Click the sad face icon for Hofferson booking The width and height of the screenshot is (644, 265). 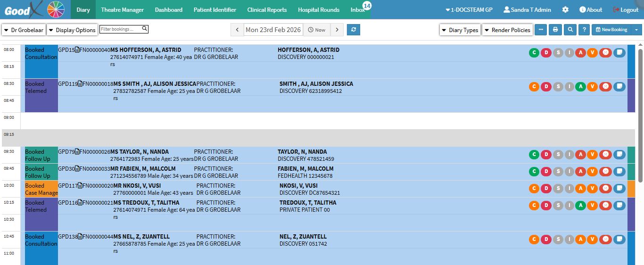coord(605,52)
